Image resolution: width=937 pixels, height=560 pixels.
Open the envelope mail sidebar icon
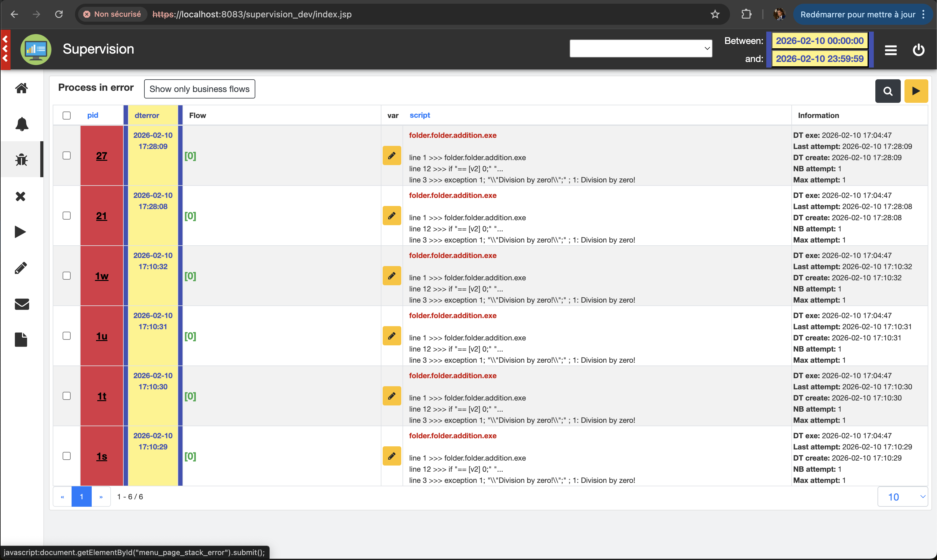click(21, 304)
